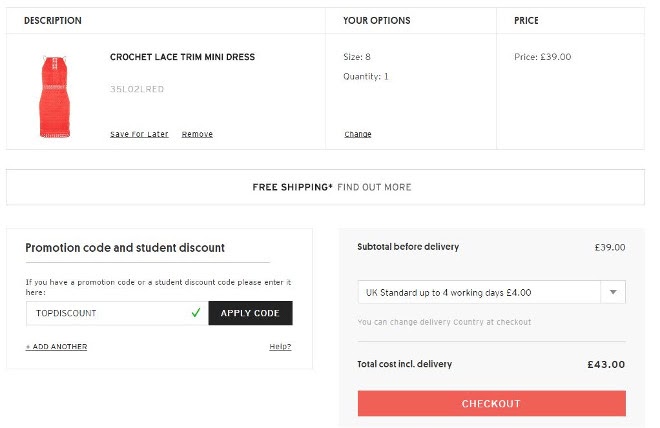Click the Your Options column header
The height and width of the screenshot is (428, 660).
point(376,20)
